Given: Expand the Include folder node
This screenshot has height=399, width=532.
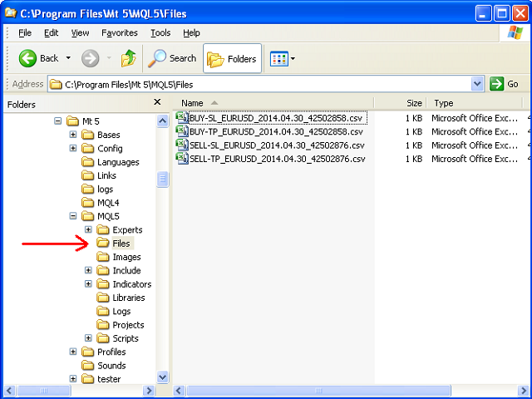Looking at the screenshot, I should [x=88, y=270].
